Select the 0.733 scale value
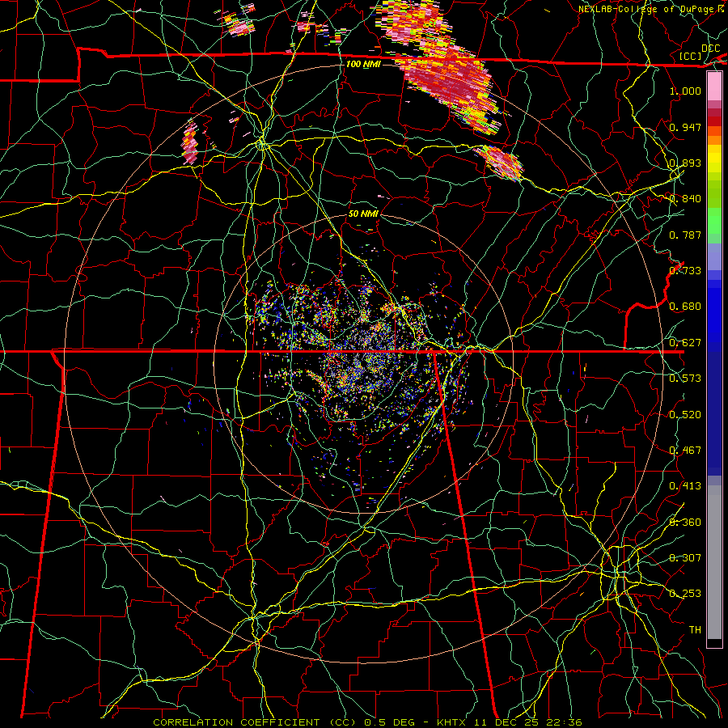 pyautogui.click(x=685, y=270)
